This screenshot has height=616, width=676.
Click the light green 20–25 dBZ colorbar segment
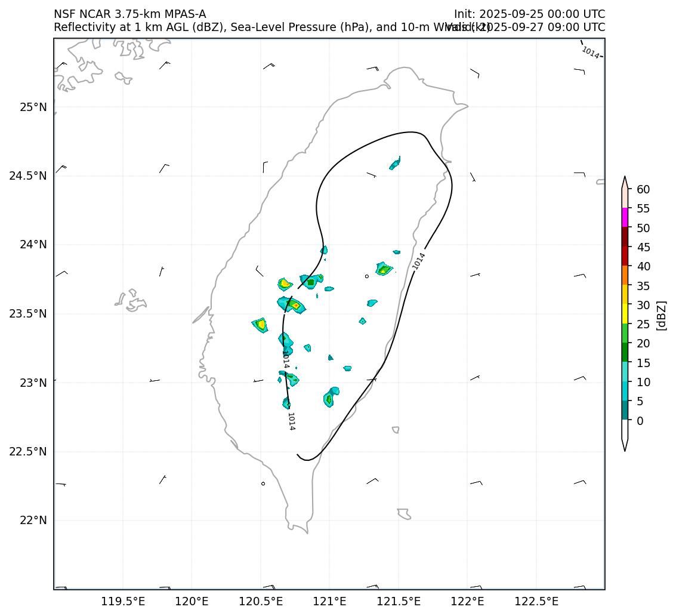coord(625,333)
